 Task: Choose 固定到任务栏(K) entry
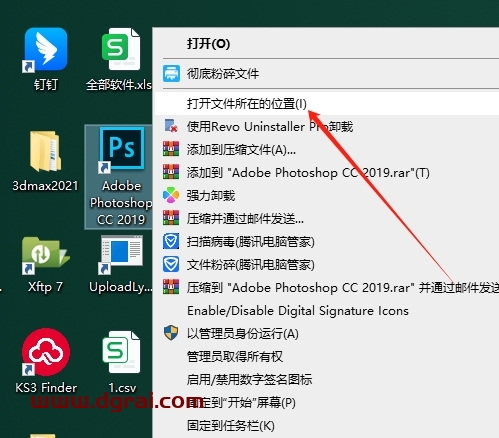pos(231,426)
